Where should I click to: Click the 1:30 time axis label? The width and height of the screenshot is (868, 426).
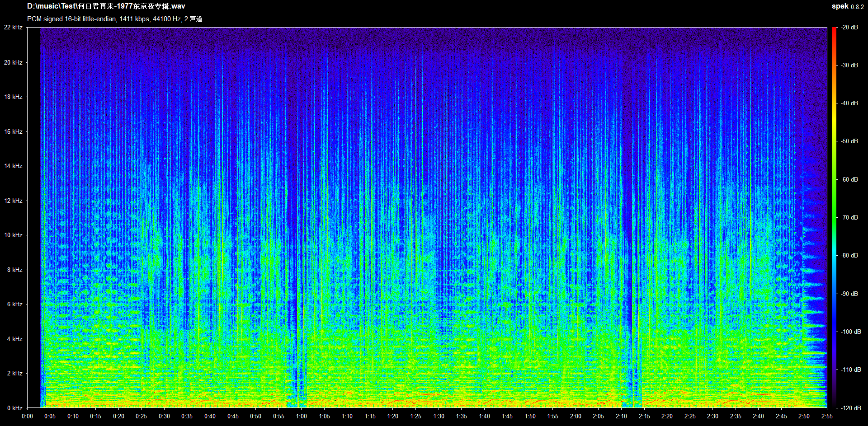[x=439, y=416]
